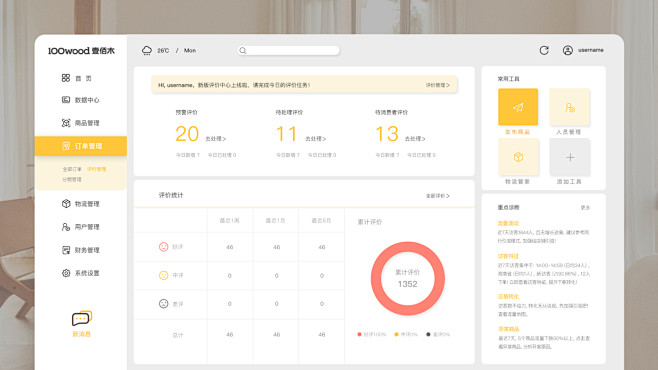The width and height of the screenshot is (658, 370).
Task: Click the 添加工具 plus tile
Action: pos(569,157)
